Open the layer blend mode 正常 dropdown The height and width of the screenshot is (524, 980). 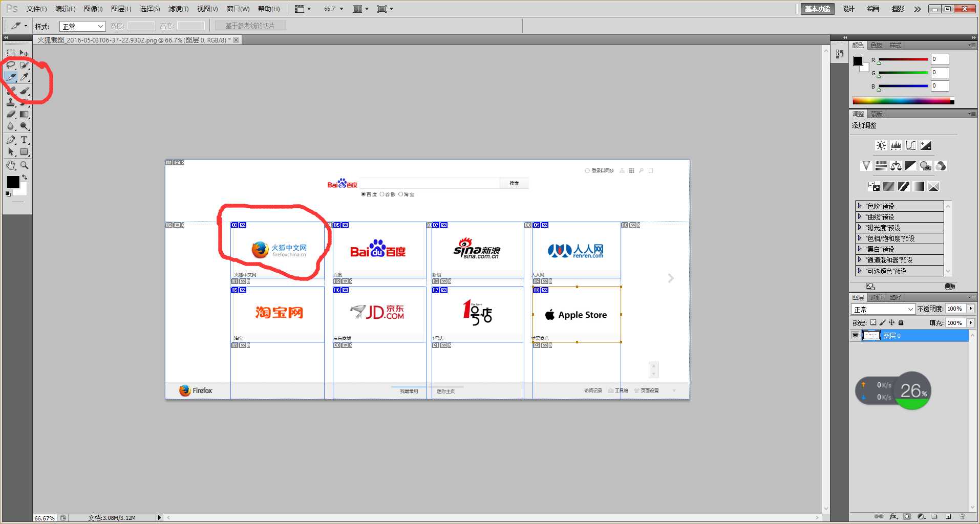click(x=883, y=309)
